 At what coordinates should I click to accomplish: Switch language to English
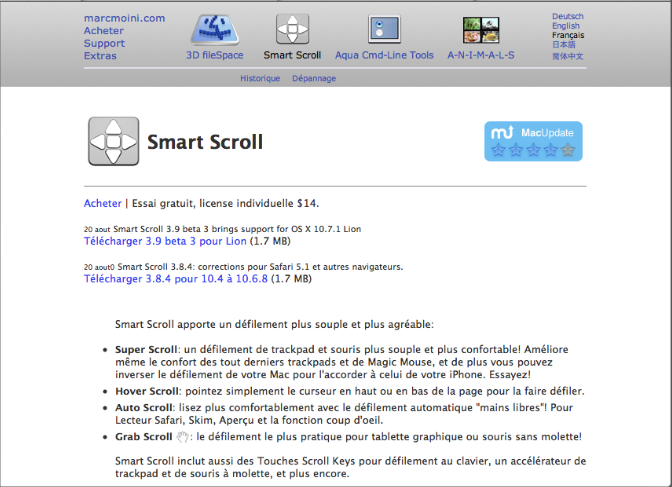pos(566,26)
